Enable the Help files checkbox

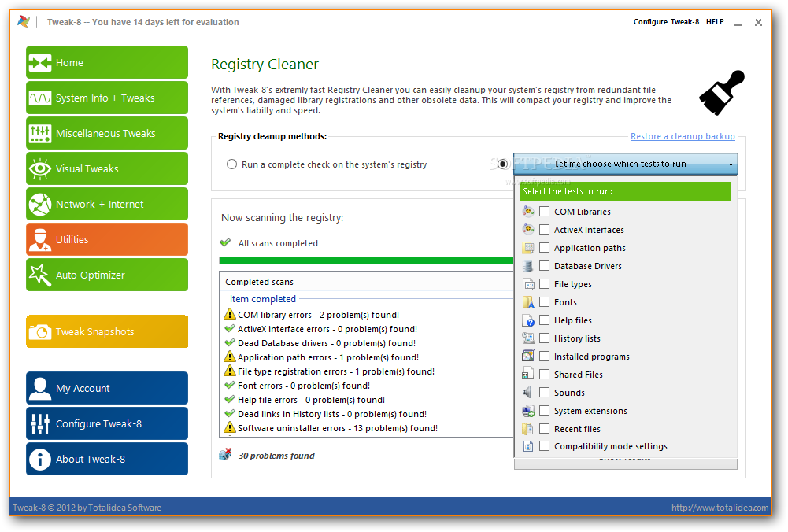544,320
